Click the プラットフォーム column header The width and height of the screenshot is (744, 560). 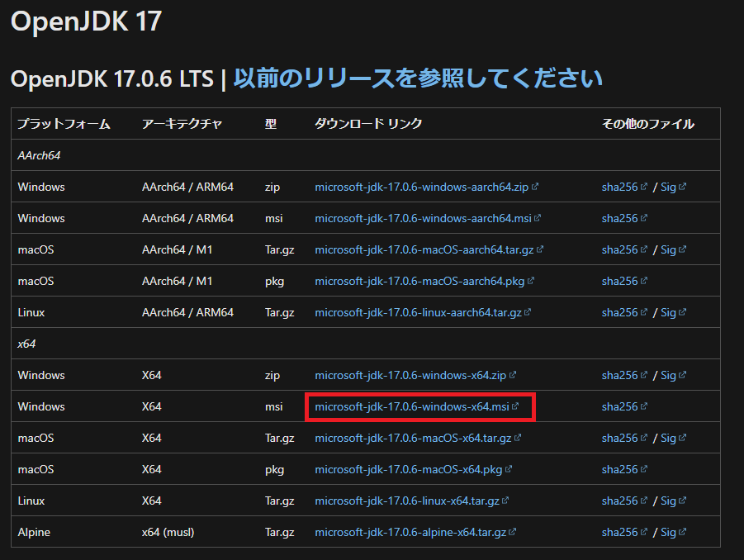click(64, 124)
